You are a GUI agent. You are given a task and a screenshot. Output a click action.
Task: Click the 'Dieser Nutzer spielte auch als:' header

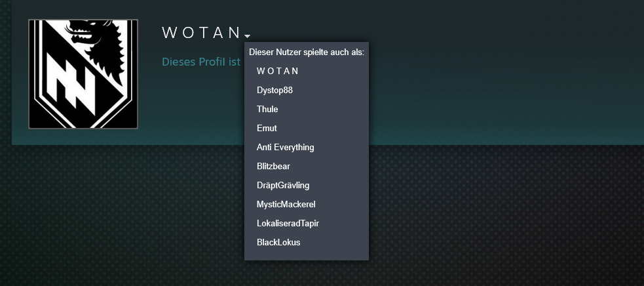[306, 52]
